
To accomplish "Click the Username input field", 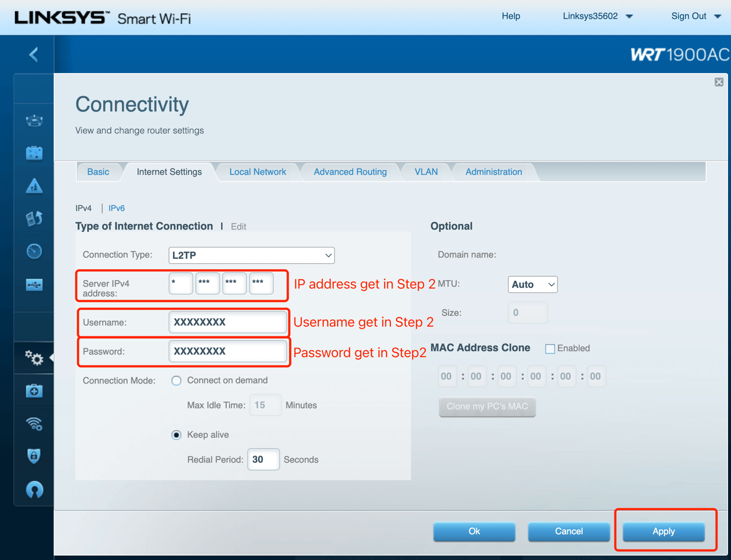I will click(228, 322).
